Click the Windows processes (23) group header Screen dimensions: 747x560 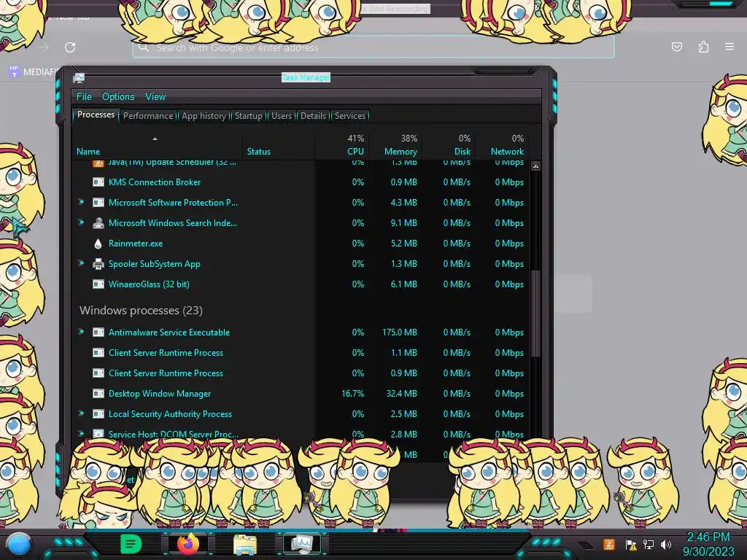(141, 311)
